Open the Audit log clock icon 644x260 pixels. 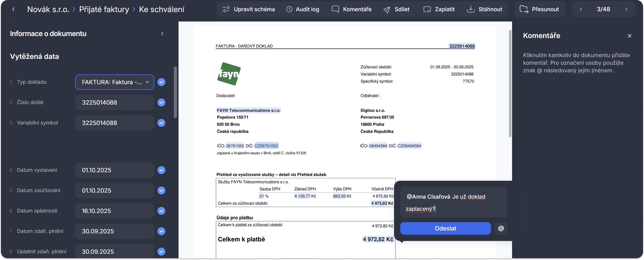[289, 9]
